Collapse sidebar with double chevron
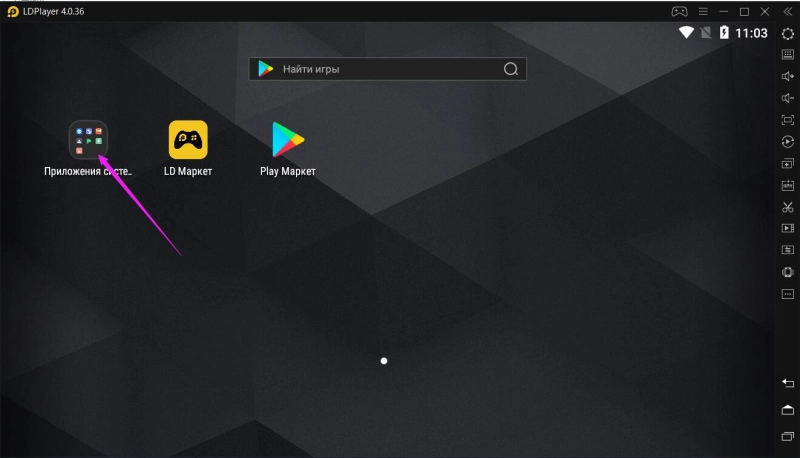Viewport: 800px width, 458px height. point(788,11)
